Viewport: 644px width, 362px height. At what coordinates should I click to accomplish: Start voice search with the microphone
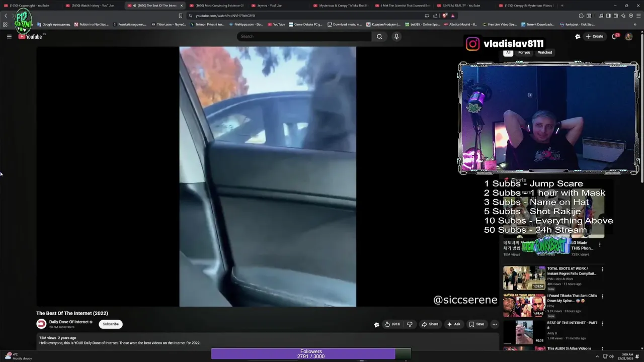click(x=396, y=36)
